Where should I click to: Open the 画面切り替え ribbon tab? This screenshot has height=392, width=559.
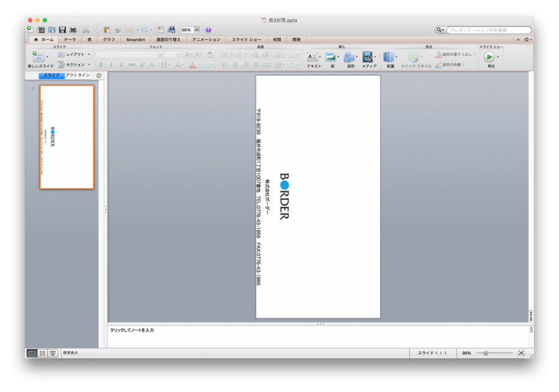[x=168, y=40]
